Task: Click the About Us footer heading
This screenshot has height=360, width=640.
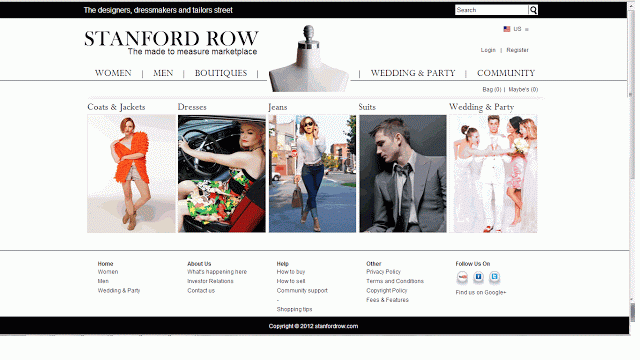Action: 199,264
